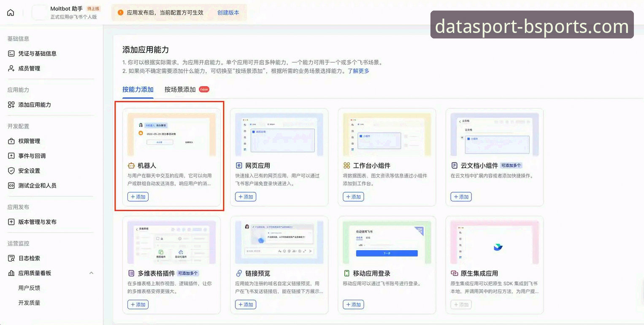Open the 了解更多 link

[x=358, y=71]
